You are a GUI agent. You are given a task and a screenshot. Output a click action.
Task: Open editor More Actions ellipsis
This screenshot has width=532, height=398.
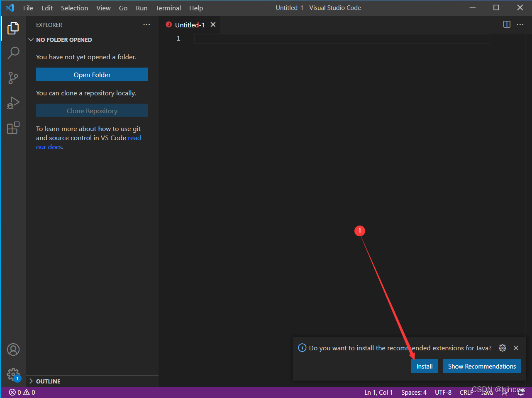pos(520,24)
